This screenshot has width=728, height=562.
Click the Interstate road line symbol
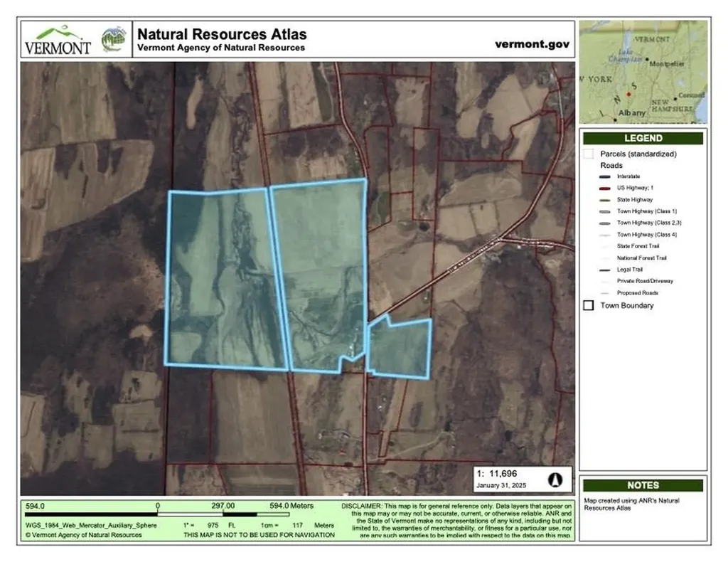click(604, 176)
